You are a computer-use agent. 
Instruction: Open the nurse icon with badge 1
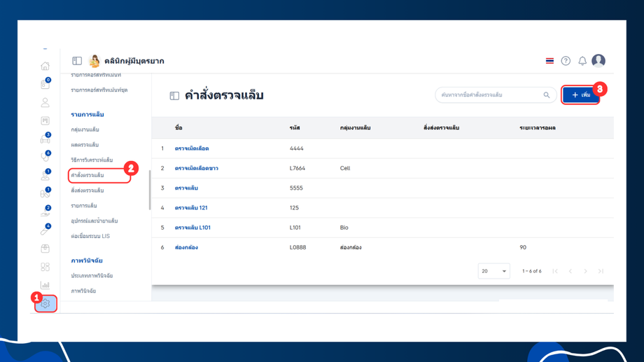click(45, 176)
